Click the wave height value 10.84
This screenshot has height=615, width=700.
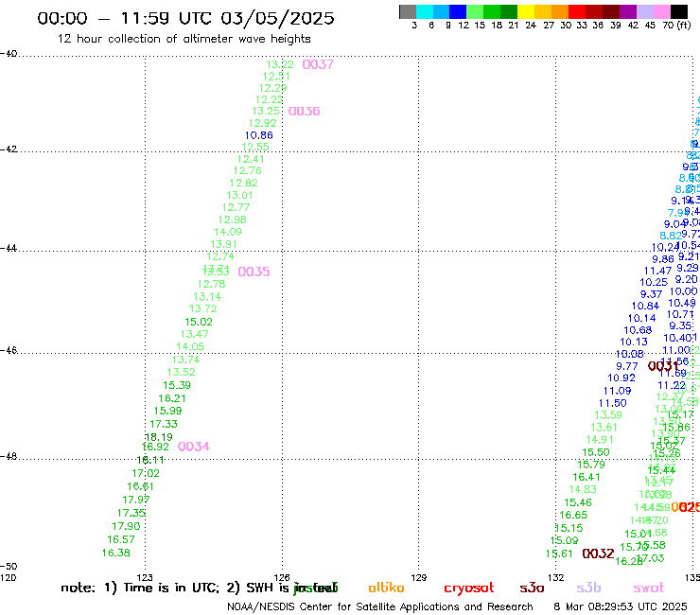(645, 306)
